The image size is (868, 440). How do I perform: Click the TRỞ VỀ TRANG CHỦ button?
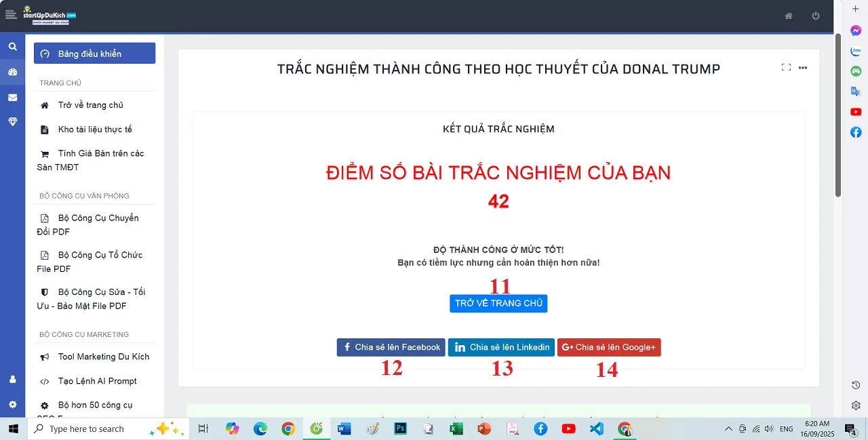point(498,303)
